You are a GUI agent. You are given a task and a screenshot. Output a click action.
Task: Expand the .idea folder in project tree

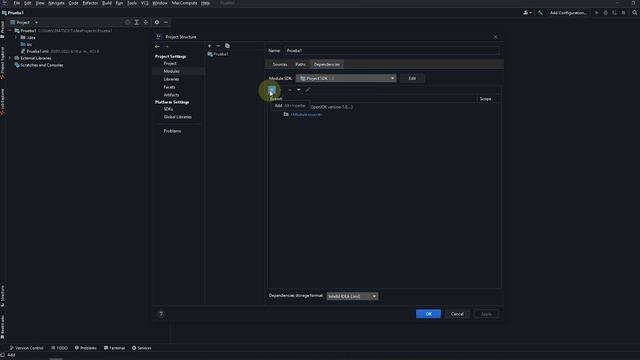[x=17, y=38]
